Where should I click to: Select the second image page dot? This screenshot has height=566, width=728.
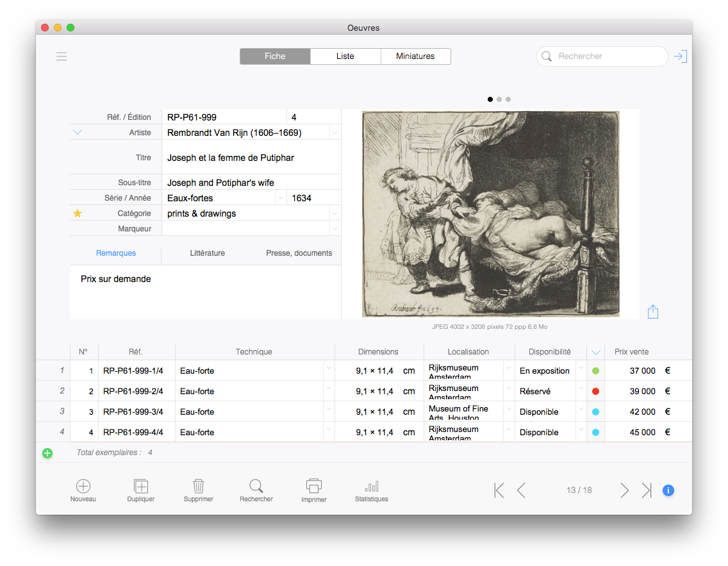click(499, 99)
